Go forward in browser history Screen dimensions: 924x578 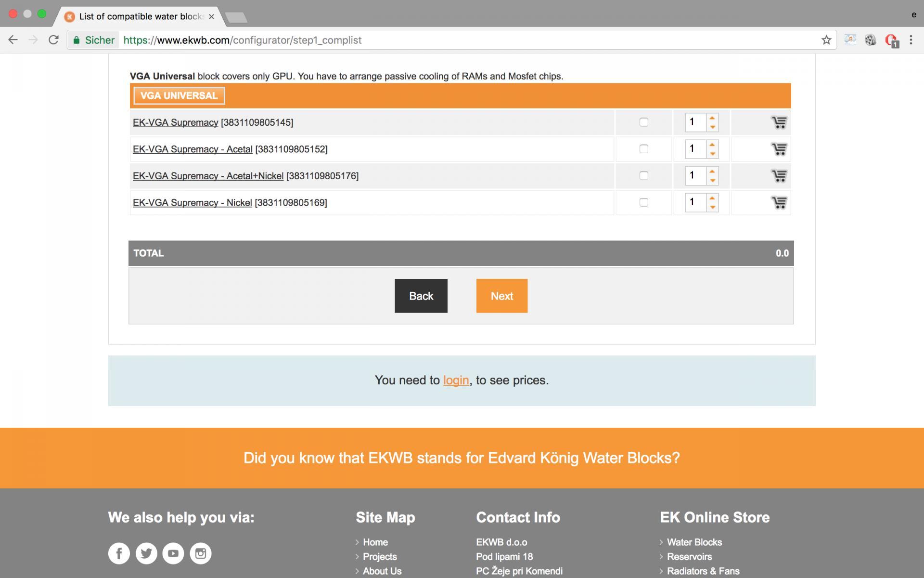[33, 40]
